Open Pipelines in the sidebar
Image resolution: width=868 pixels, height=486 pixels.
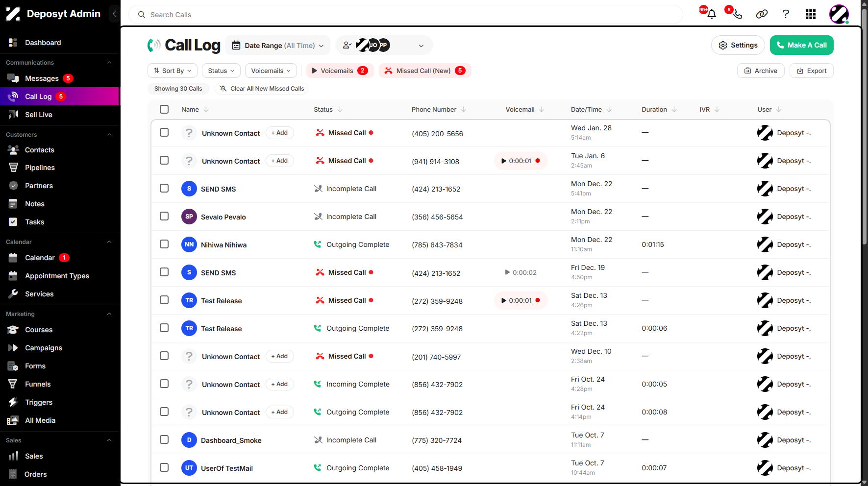pos(40,168)
